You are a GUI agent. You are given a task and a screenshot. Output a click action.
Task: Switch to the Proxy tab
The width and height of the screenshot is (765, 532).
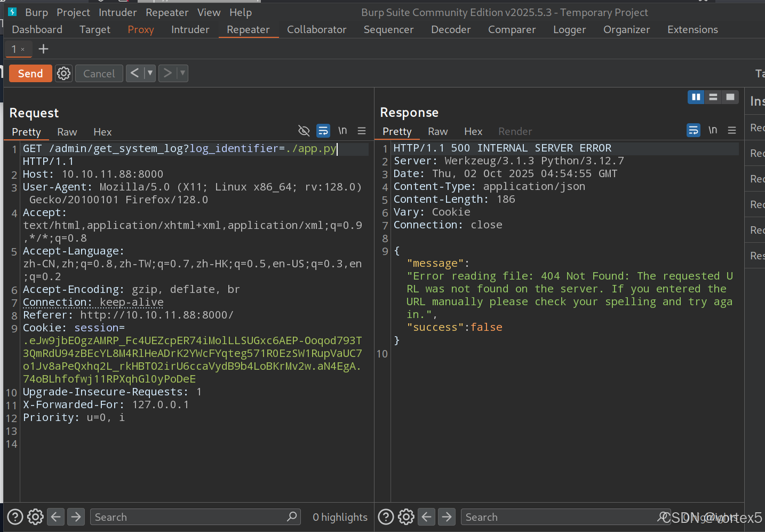tap(141, 29)
